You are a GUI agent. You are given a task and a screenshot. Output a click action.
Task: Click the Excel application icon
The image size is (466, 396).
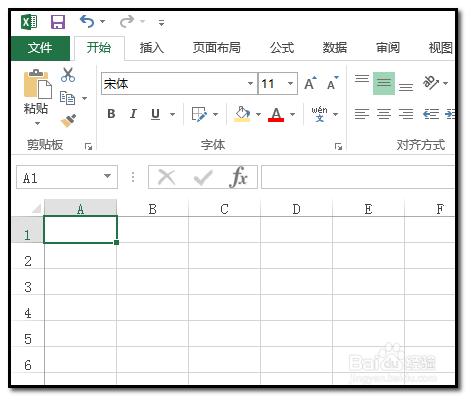click(x=29, y=22)
